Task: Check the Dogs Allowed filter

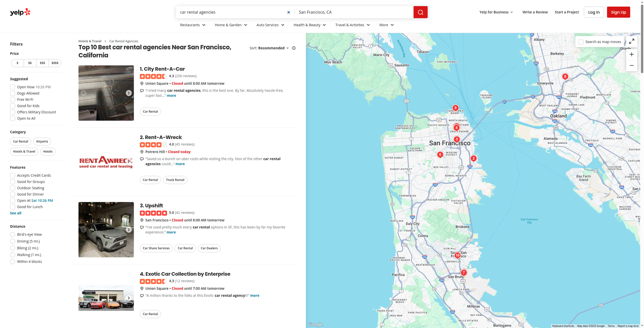Action: (x=12, y=93)
